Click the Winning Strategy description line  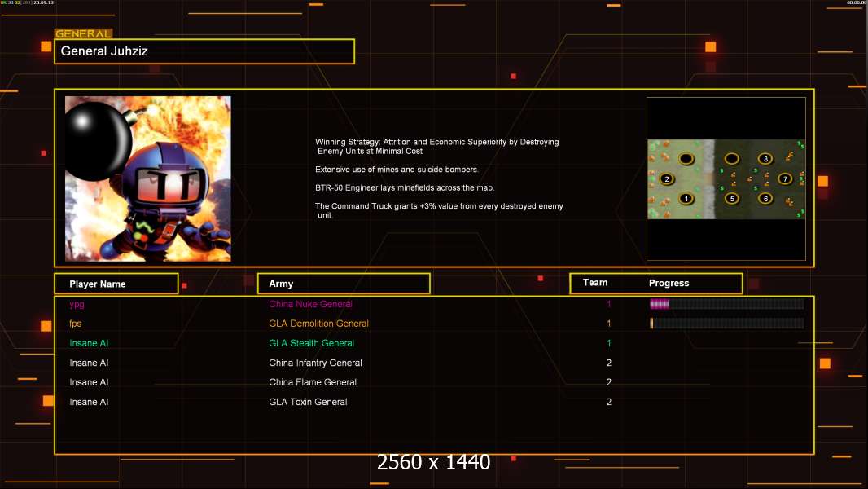pyautogui.click(x=437, y=146)
